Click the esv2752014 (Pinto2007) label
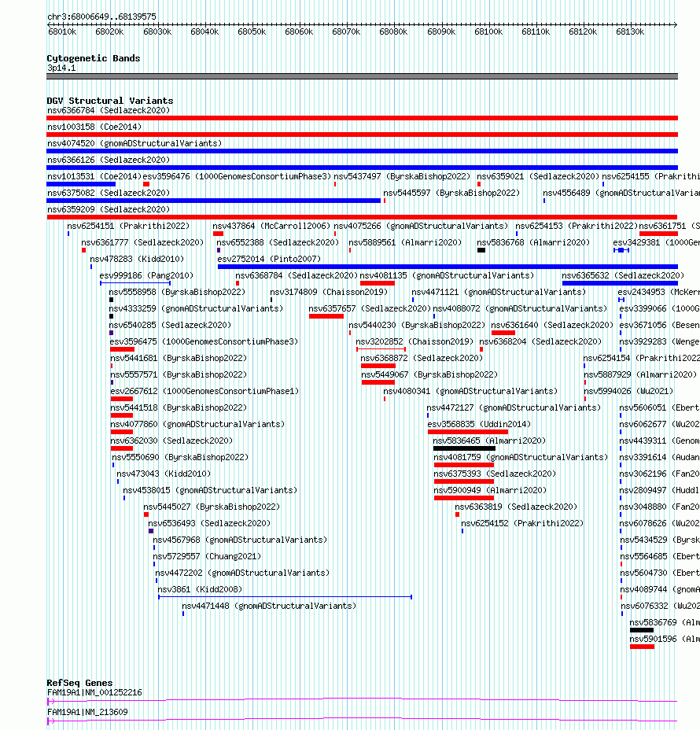700x730 pixels. pos(269,259)
